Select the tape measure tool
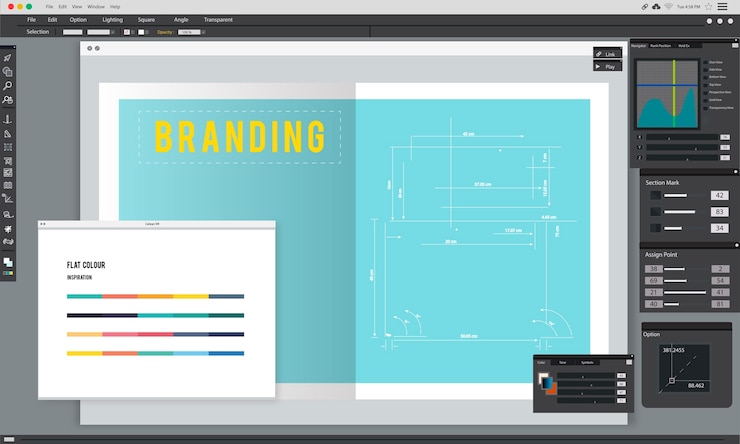Image resolution: width=740 pixels, height=444 pixels. [8, 215]
